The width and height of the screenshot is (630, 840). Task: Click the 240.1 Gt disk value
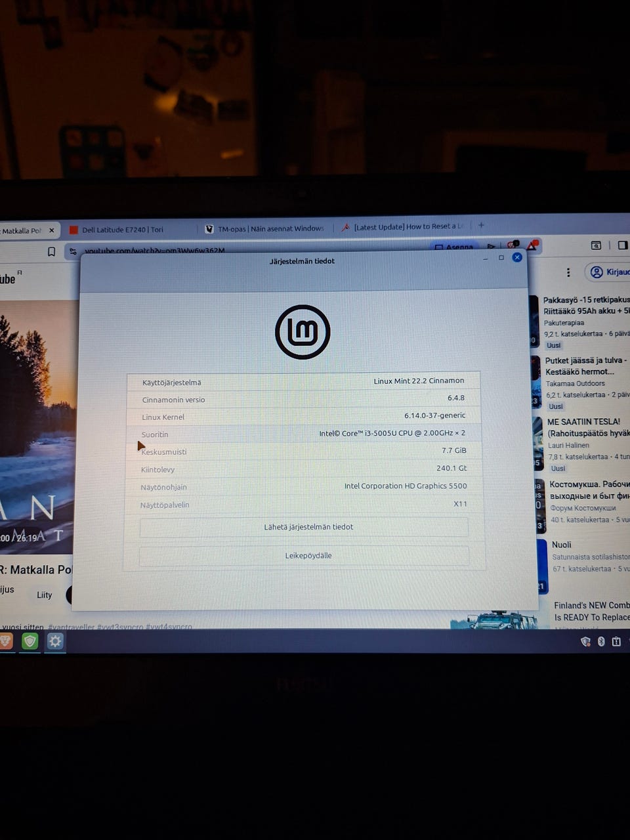click(451, 468)
